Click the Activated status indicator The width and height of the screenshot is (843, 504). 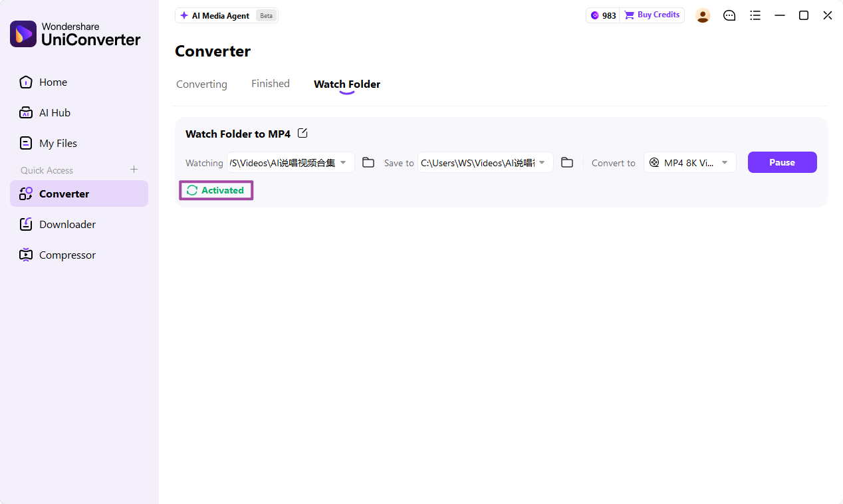[216, 190]
